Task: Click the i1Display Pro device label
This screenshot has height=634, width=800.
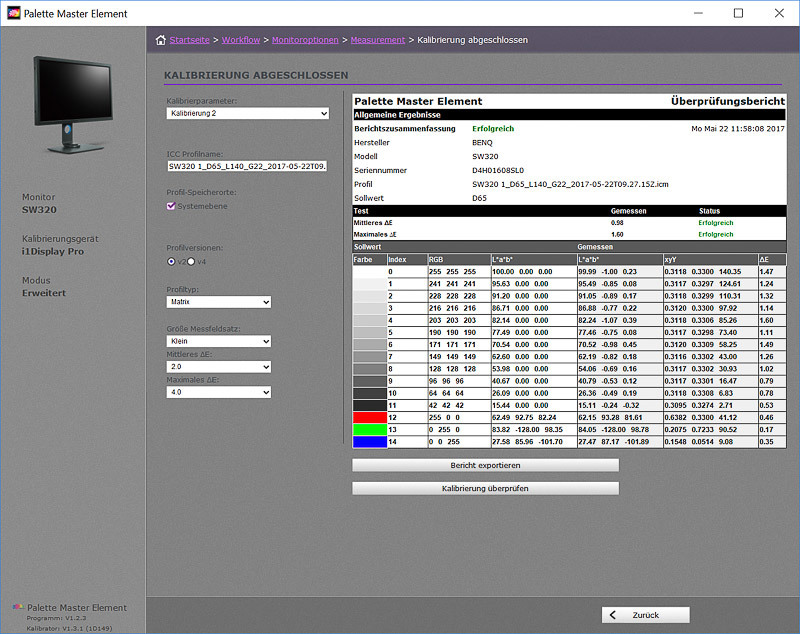Action: pyautogui.click(x=53, y=251)
